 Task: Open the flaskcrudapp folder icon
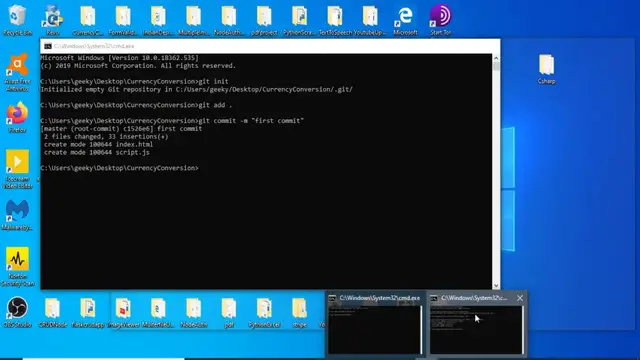coord(88,313)
